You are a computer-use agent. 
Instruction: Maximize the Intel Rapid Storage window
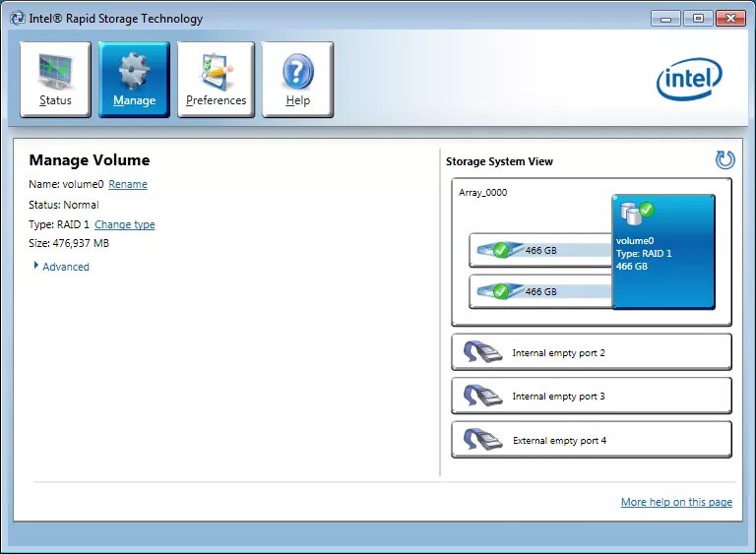pos(698,19)
